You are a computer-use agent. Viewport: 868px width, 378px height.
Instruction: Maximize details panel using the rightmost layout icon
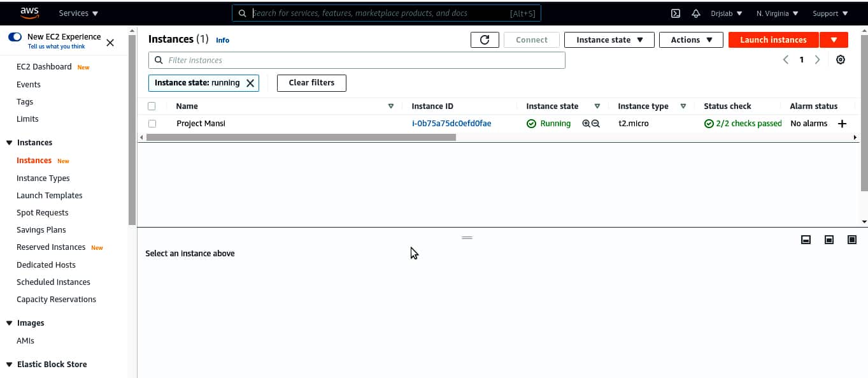coord(852,240)
